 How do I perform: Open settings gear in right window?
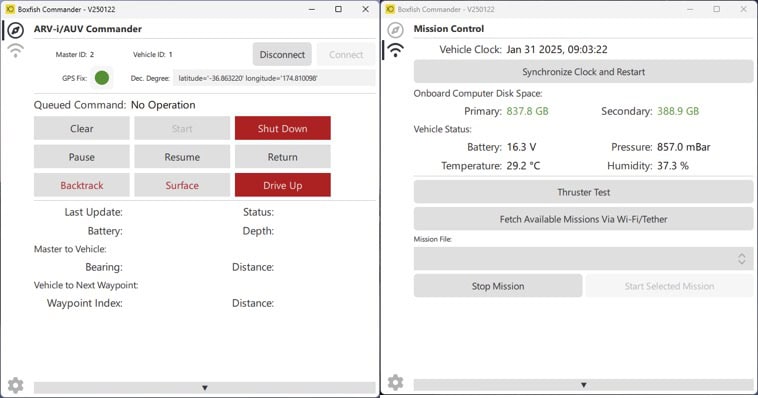coord(395,382)
